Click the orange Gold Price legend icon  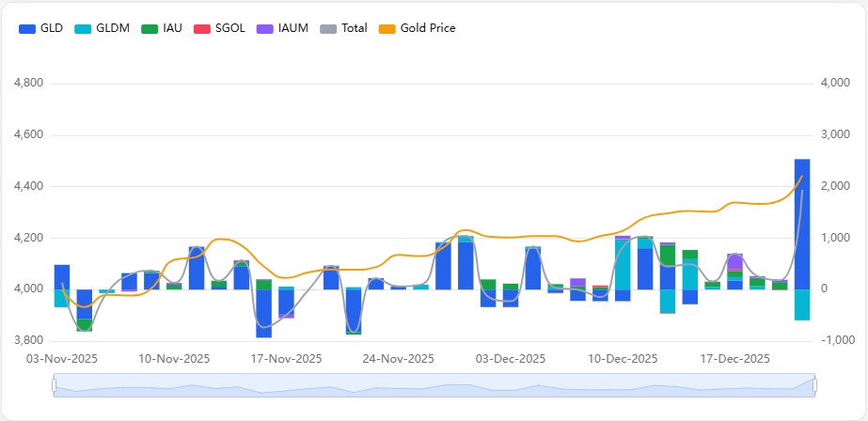point(387,28)
